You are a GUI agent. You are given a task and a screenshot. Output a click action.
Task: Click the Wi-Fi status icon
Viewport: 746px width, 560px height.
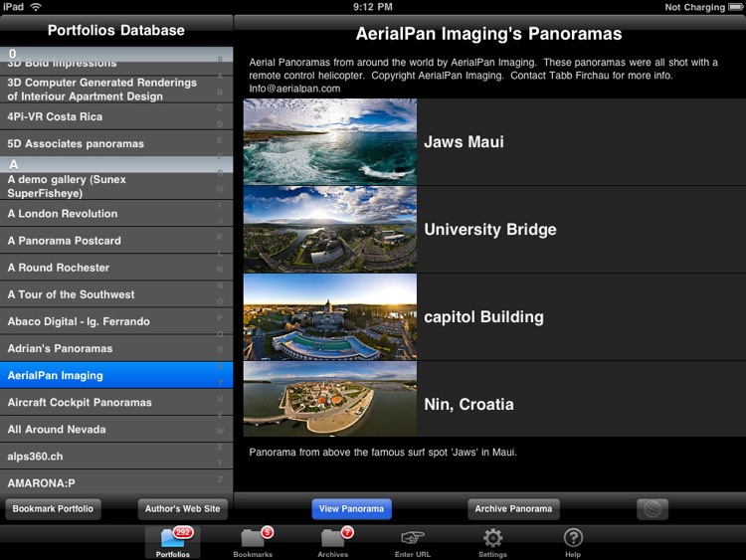pos(36,7)
